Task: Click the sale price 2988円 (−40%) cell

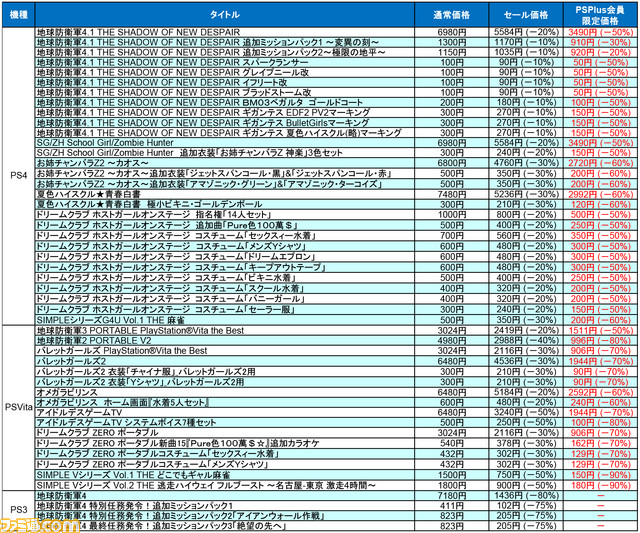Action: 526,341
